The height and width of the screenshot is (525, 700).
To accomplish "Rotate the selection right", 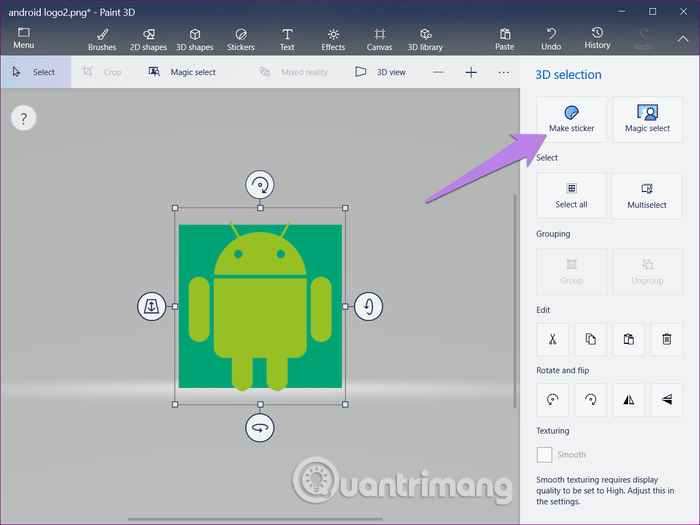I will tap(591, 400).
